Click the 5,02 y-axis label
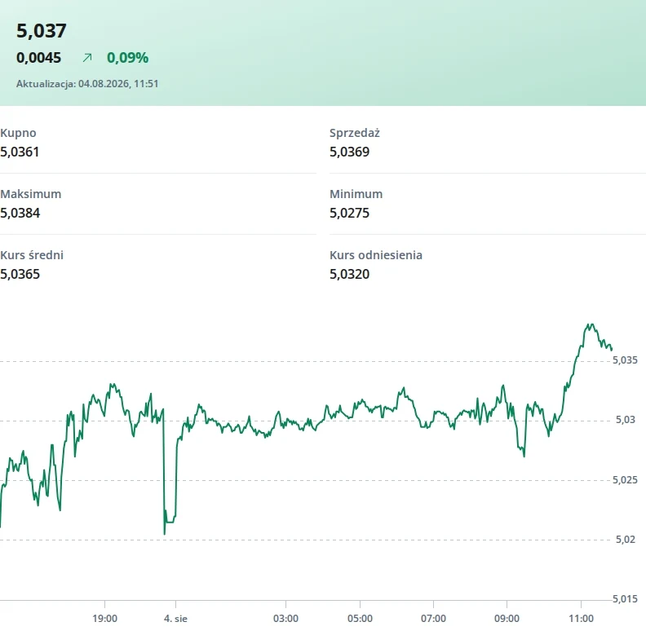646x644 pixels. point(626,540)
